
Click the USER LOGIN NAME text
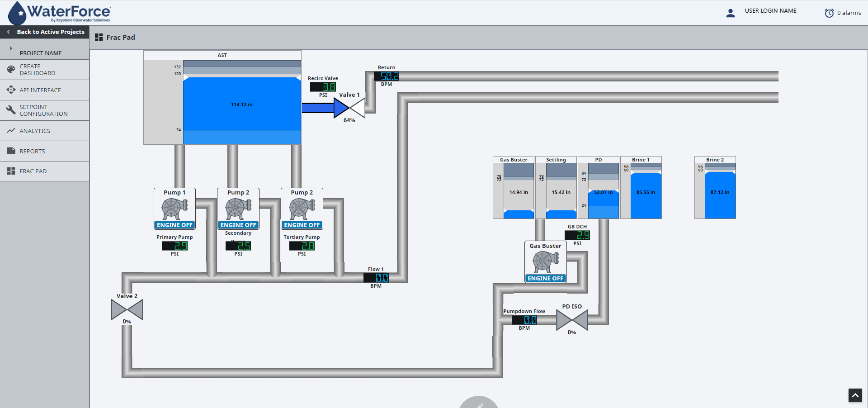coord(770,11)
